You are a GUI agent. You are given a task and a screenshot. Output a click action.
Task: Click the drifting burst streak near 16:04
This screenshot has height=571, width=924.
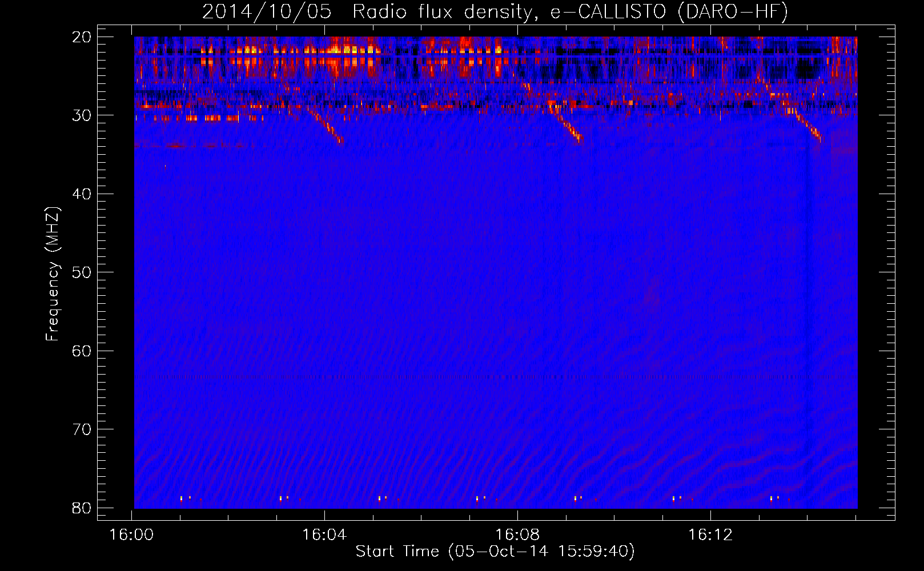[327, 126]
